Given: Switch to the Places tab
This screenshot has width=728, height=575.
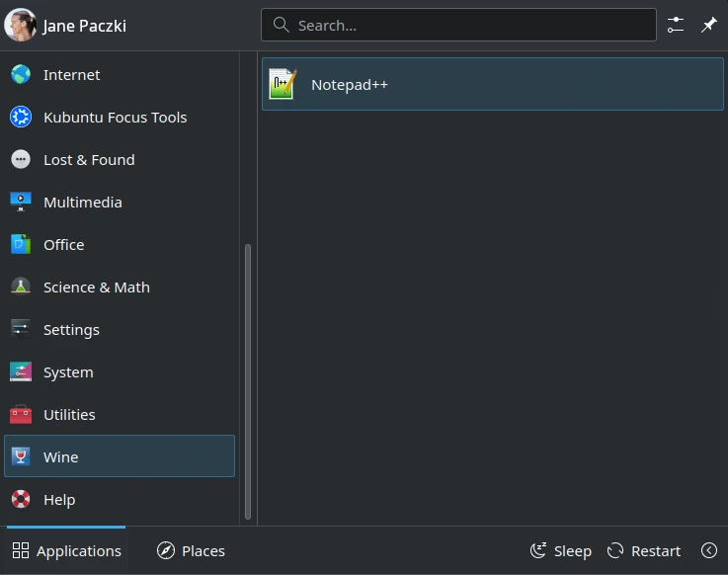Looking at the screenshot, I should (191, 550).
